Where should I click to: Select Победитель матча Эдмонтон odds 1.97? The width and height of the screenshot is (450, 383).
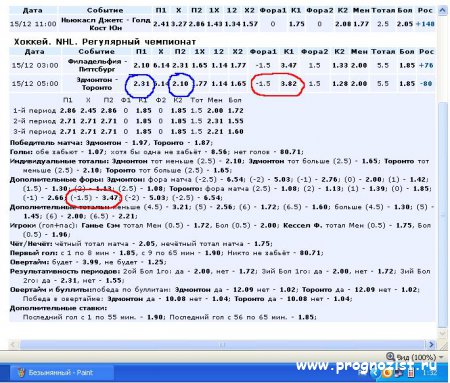click(x=140, y=143)
